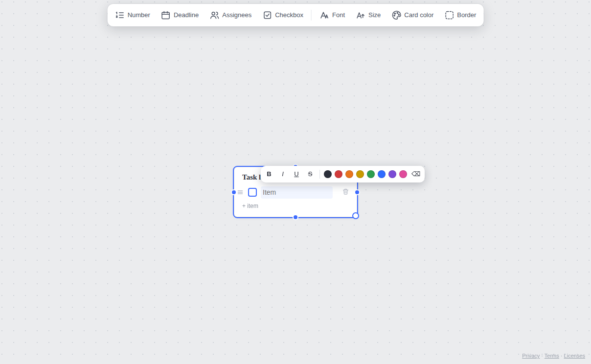This screenshot has height=364, width=591.
Task: Open the Terms link
Action: (551, 356)
